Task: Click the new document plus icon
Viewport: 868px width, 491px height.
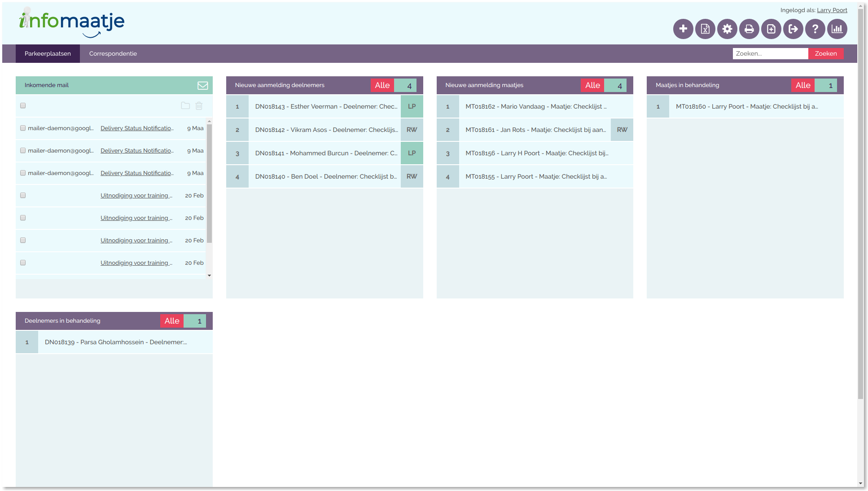Action: tap(771, 29)
